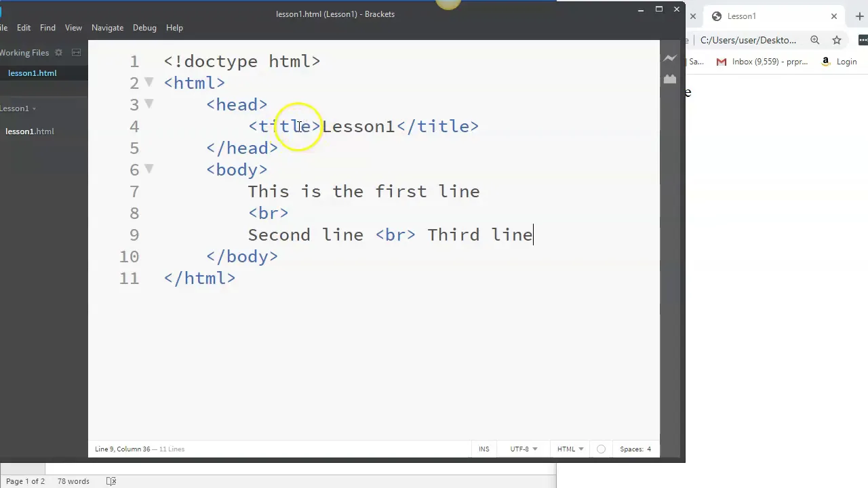The height and width of the screenshot is (488, 868).
Task: Toggle INS insert/overwrite mode
Action: point(484,449)
